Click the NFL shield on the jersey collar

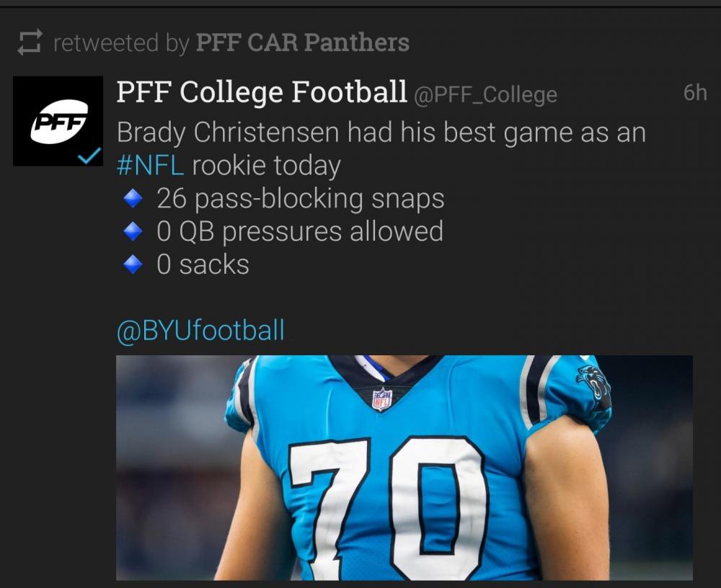(381, 398)
